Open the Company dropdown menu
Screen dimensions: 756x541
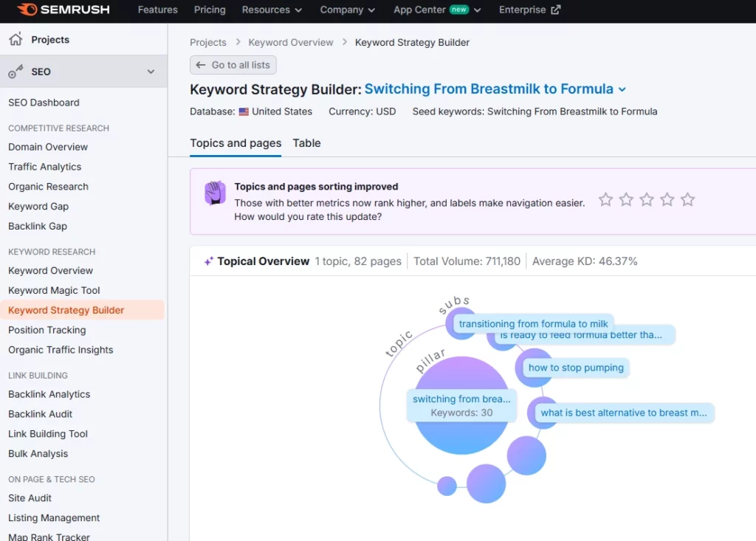coord(347,10)
